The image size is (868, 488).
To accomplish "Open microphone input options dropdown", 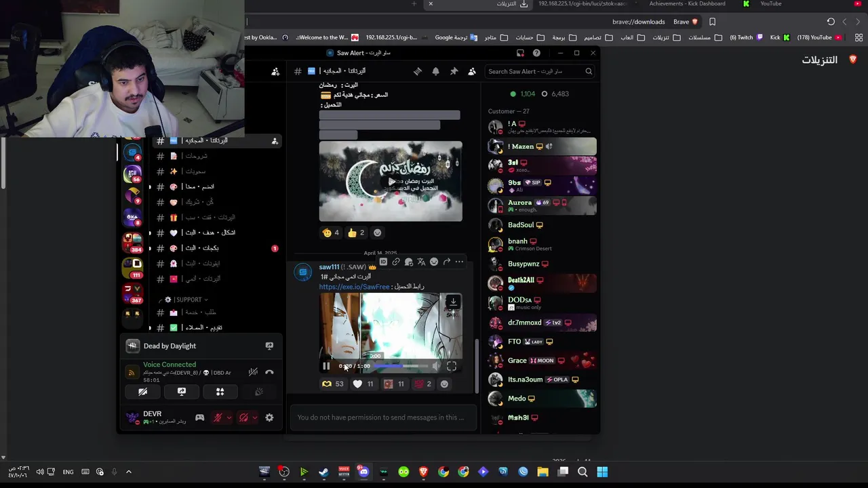I will [229, 418].
